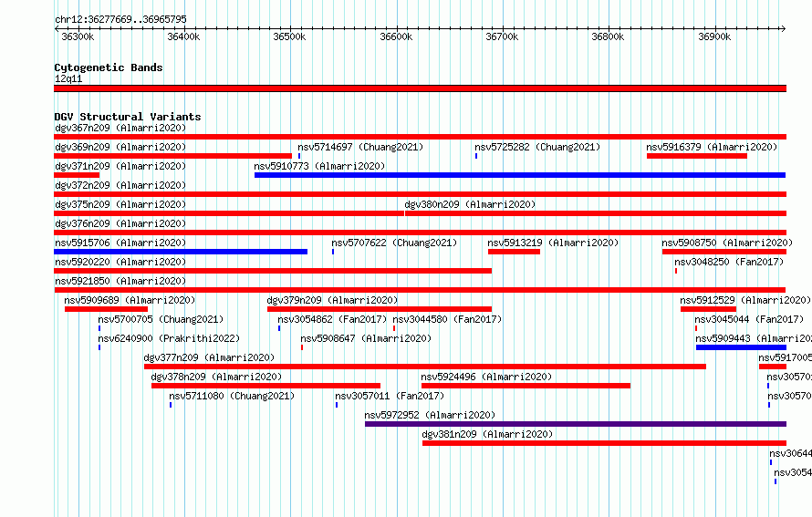The image size is (812, 517).
Task: Select nsv3048250 (Fan2017) label
Action: coord(729,262)
